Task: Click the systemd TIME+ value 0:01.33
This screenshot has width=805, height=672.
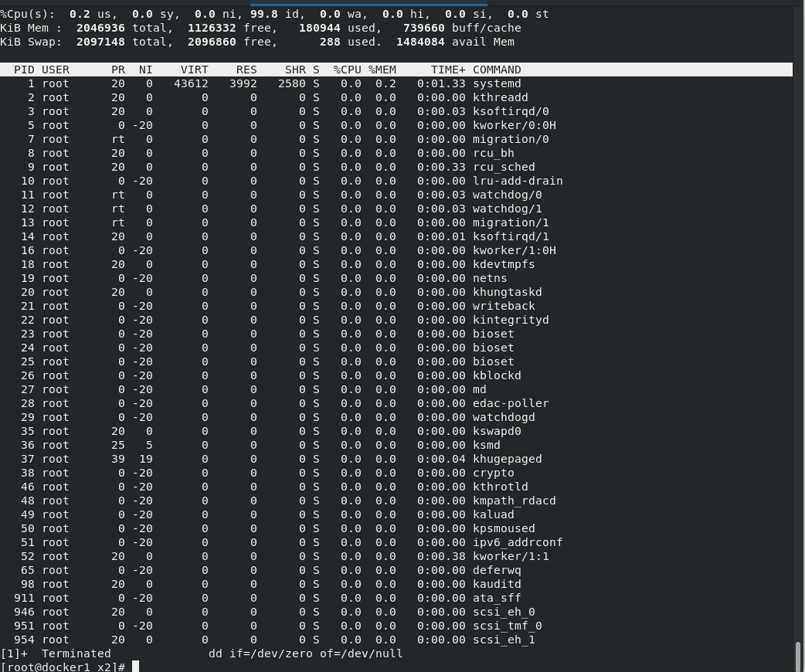Action: pos(441,83)
